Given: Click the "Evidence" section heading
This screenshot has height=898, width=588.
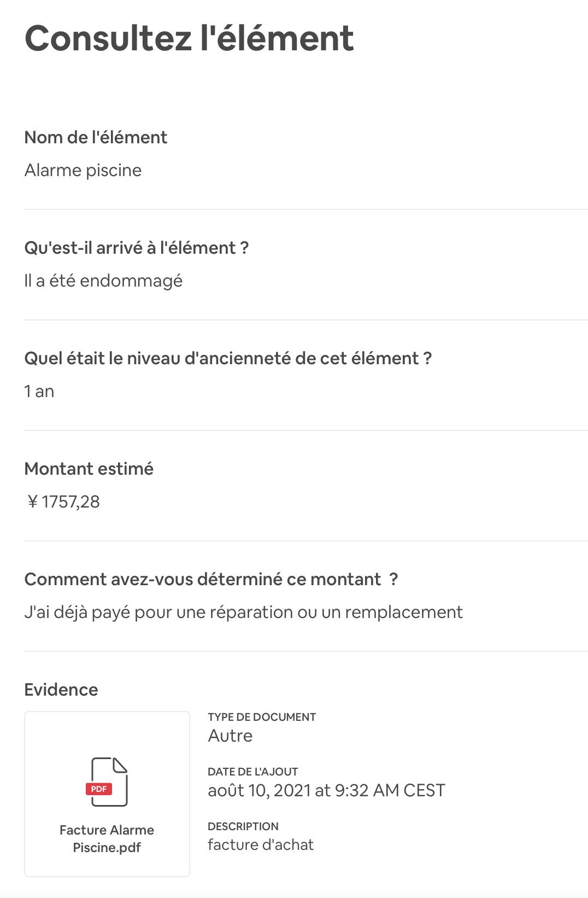Looking at the screenshot, I should [x=61, y=690].
